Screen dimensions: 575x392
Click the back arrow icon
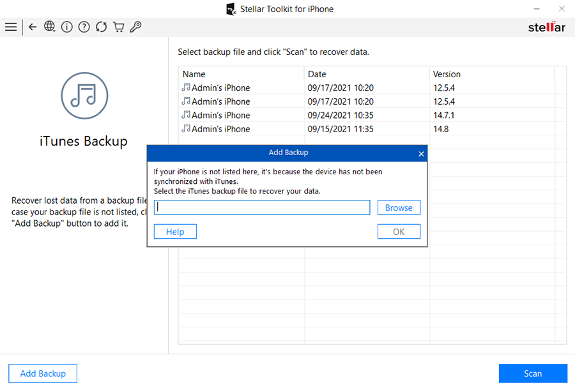(x=33, y=27)
